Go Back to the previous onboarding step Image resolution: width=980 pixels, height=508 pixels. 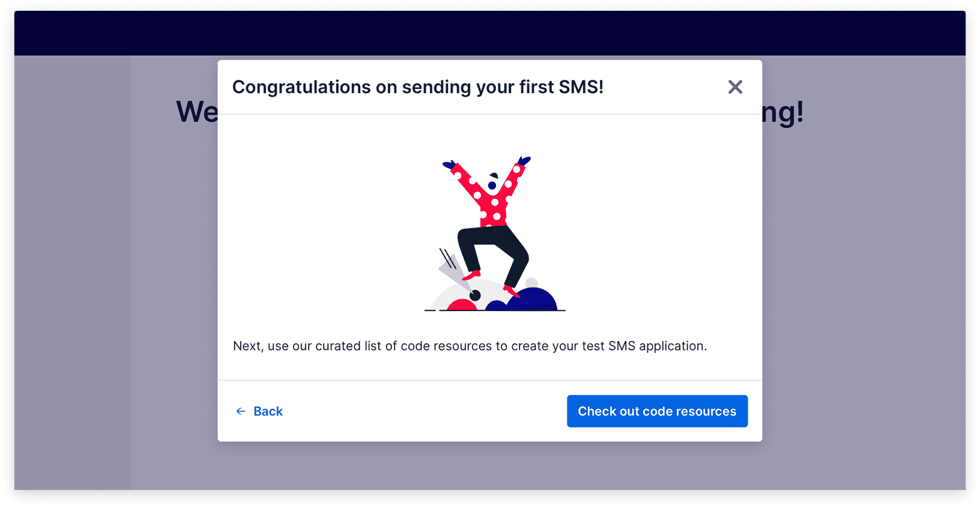pos(267,411)
